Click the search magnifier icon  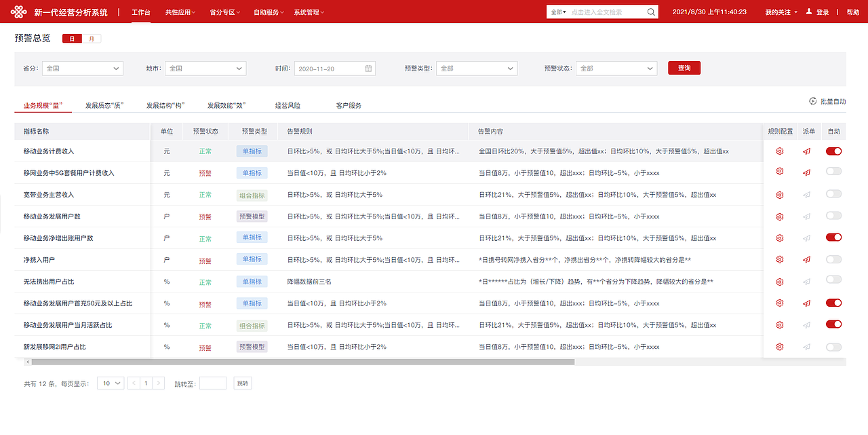point(651,12)
